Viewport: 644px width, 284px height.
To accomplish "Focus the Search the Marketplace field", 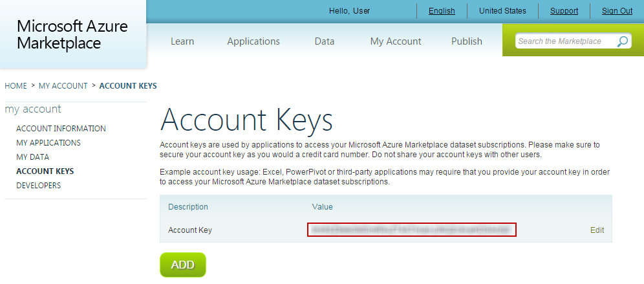I will (x=565, y=41).
